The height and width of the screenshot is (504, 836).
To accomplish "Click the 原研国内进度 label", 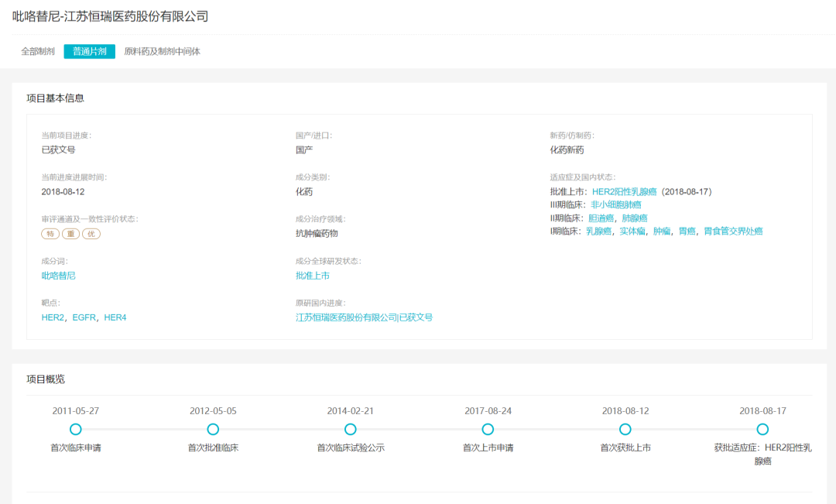I will tap(321, 303).
